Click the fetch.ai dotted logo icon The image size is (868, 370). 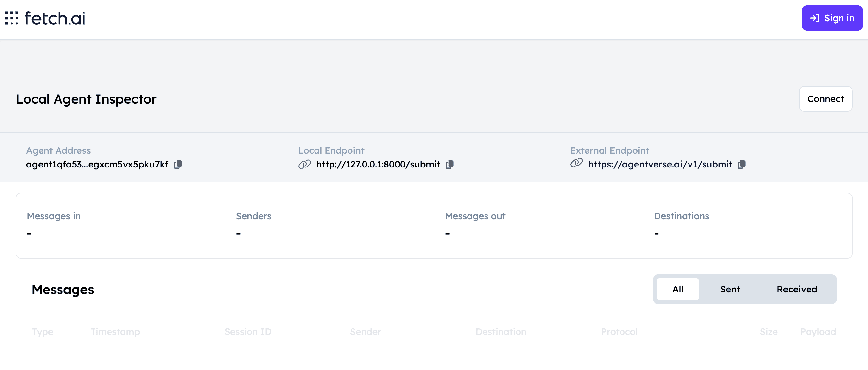tap(11, 18)
